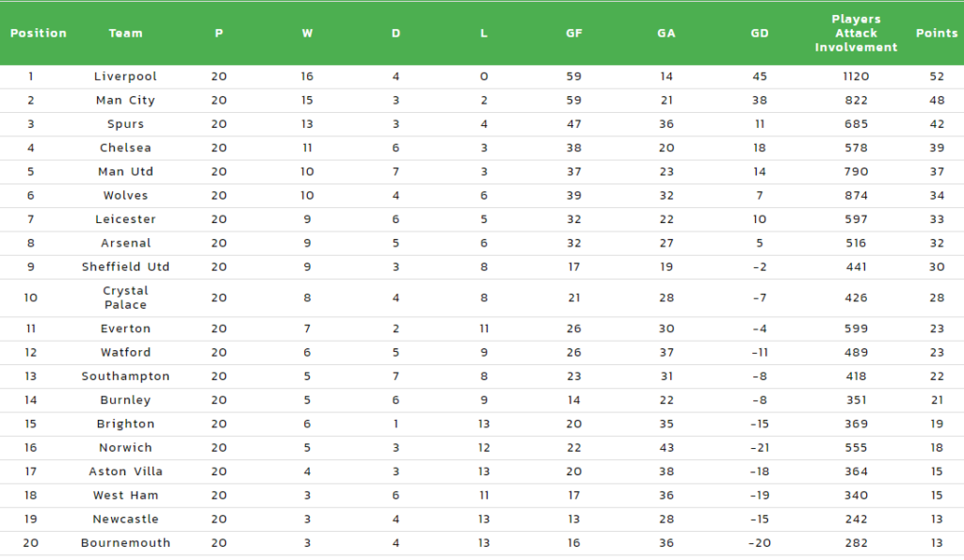
Task: Click the Southampton team name
Action: (x=125, y=376)
